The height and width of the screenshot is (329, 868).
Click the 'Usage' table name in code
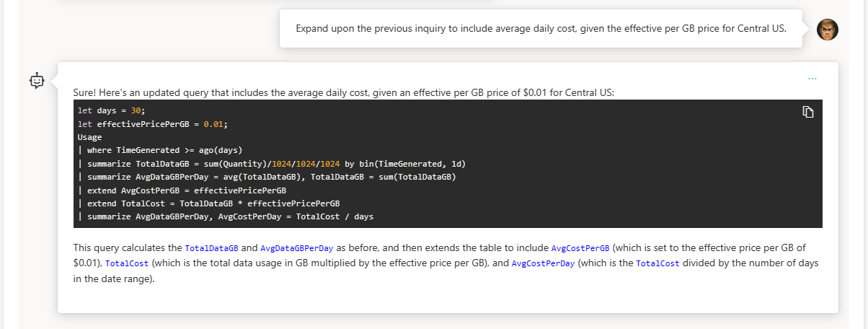pyautogui.click(x=89, y=137)
